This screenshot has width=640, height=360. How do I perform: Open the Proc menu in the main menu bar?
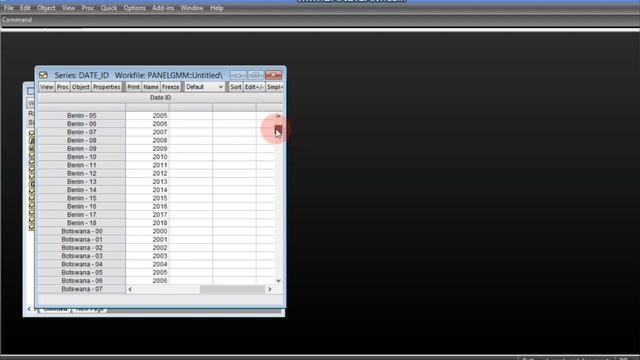(x=87, y=8)
